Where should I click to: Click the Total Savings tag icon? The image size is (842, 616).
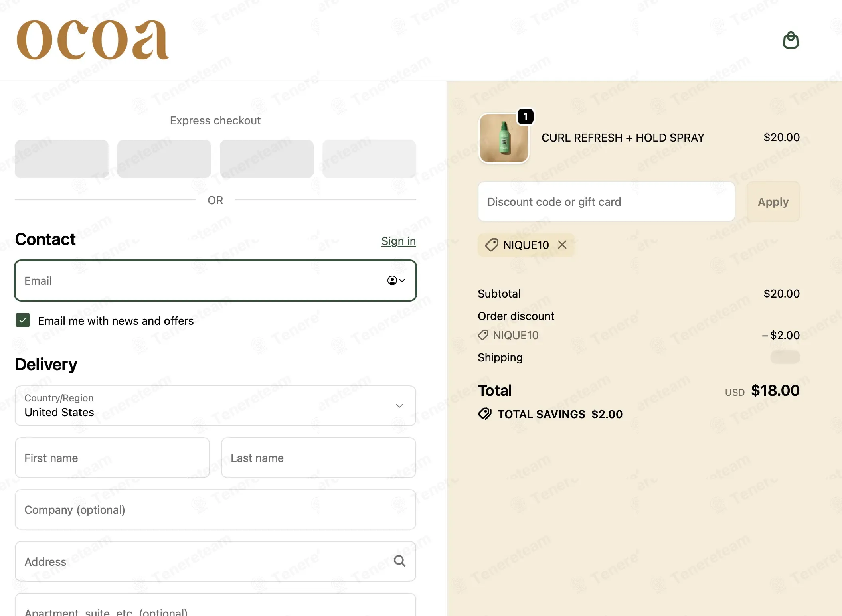point(485,414)
